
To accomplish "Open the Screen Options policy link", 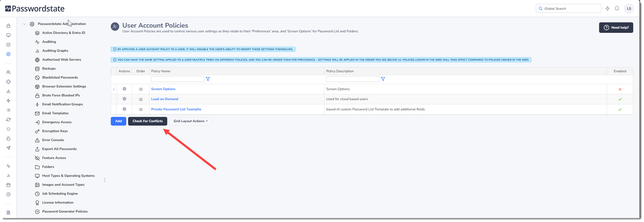I will (x=163, y=89).
